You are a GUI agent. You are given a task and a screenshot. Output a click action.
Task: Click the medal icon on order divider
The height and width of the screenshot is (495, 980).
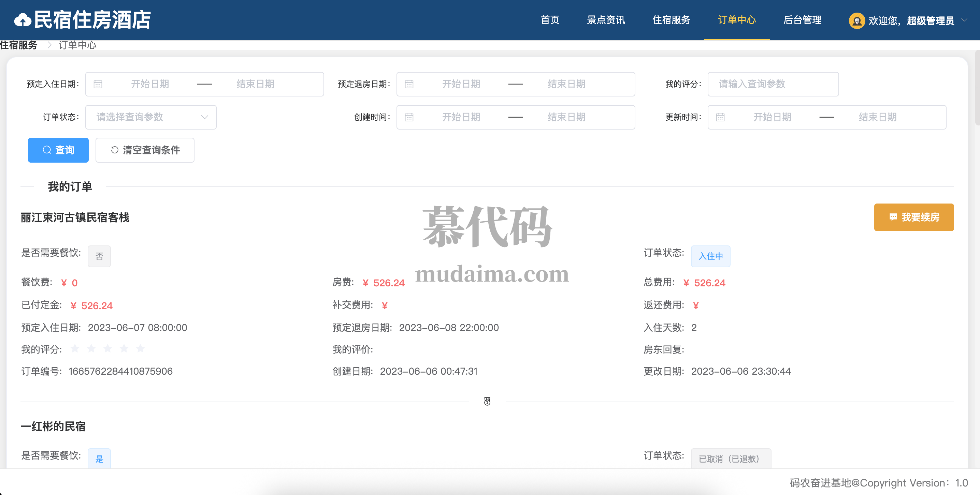(x=487, y=402)
